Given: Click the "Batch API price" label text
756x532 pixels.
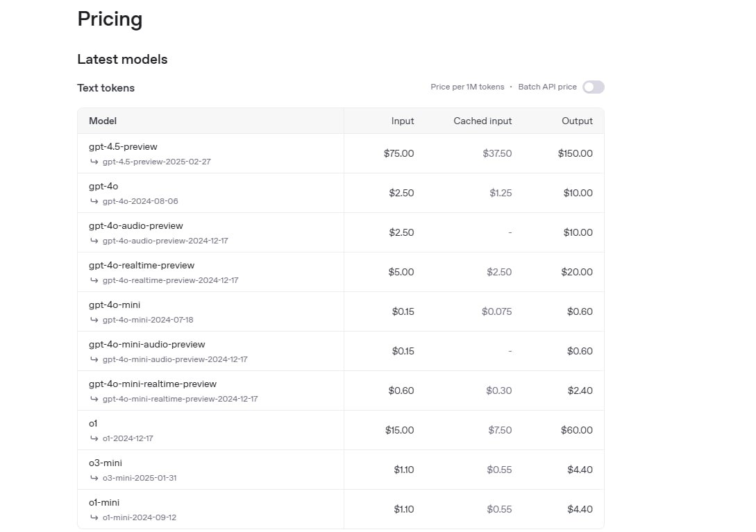Looking at the screenshot, I should (547, 87).
